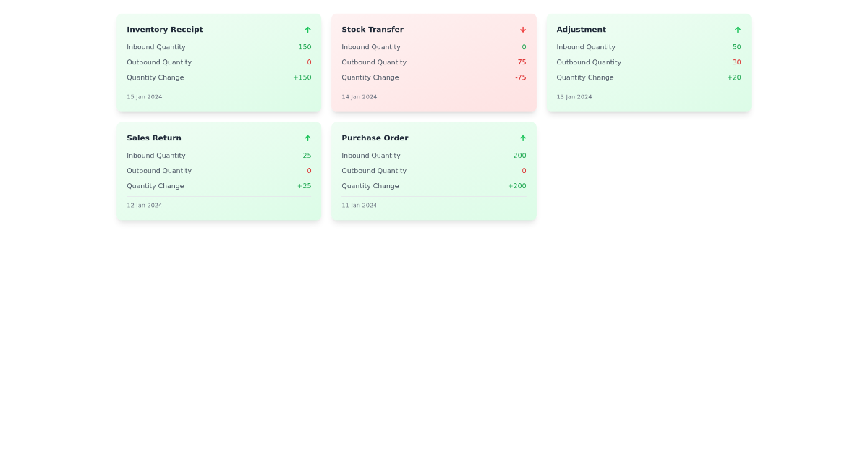Click the Purchase Order title

[x=375, y=138]
